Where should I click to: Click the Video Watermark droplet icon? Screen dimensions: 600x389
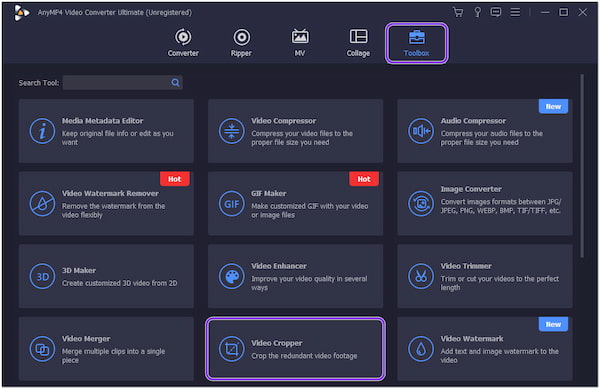pyautogui.click(x=421, y=349)
